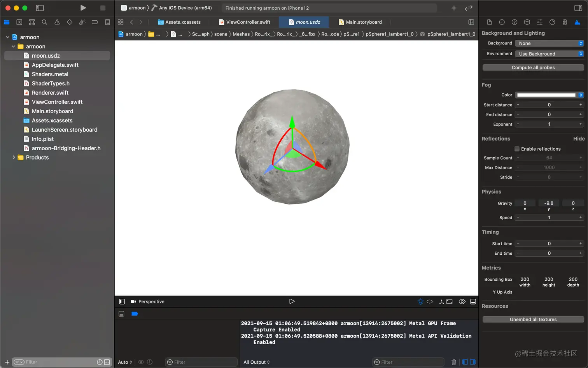Clear the console with trash icon
Image resolution: width=588 pixels, height=368 pixels.
[453, 362]
